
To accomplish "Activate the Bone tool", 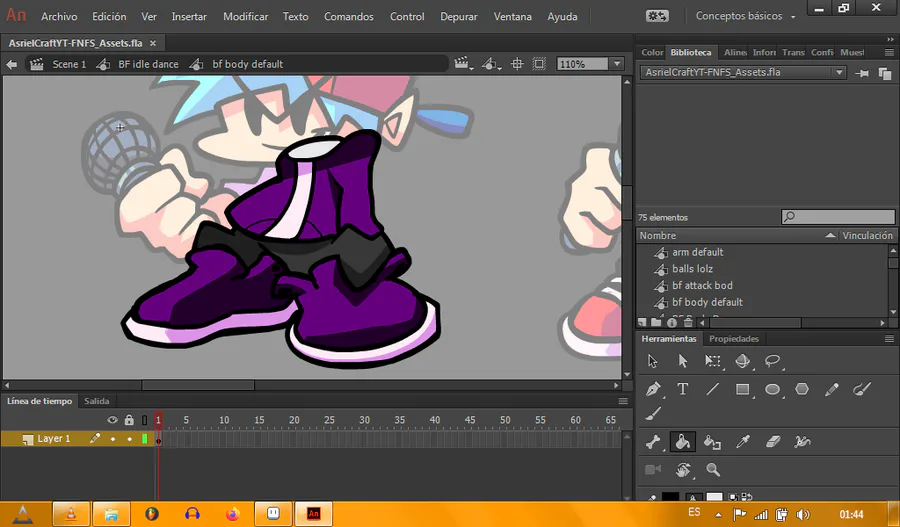I will [x=653, y=441].
